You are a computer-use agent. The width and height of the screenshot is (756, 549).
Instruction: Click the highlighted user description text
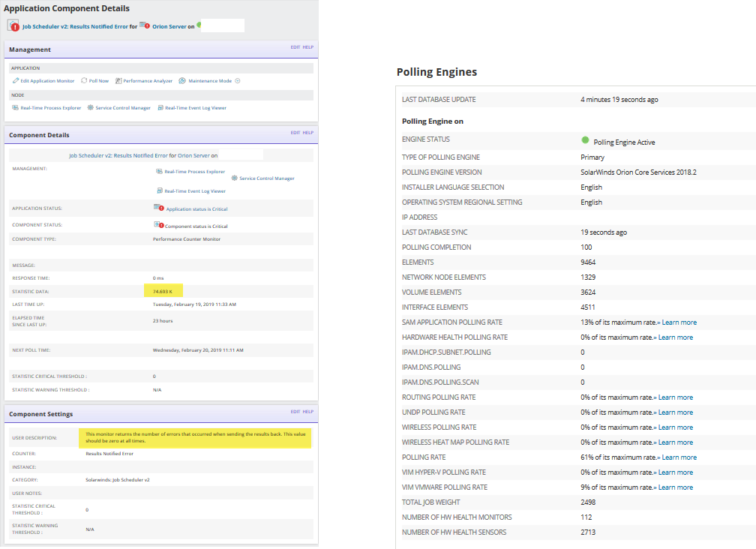click(195, 437)
